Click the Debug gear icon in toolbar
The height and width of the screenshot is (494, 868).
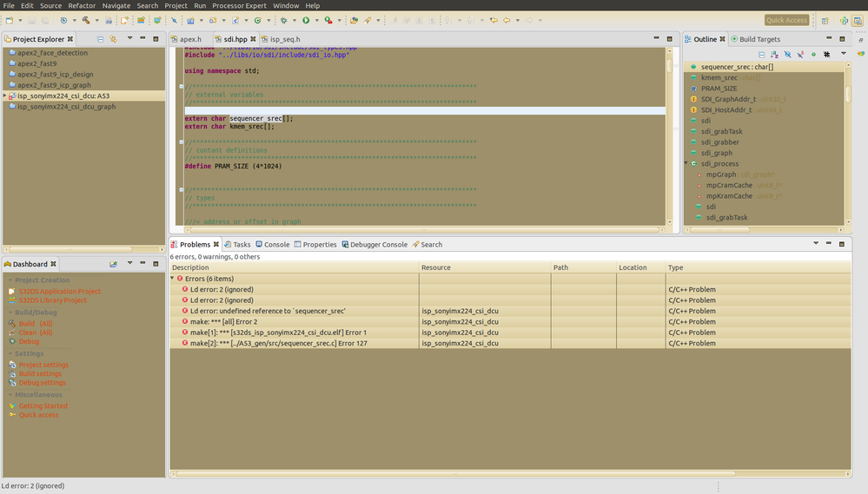[x=283, y=20]
